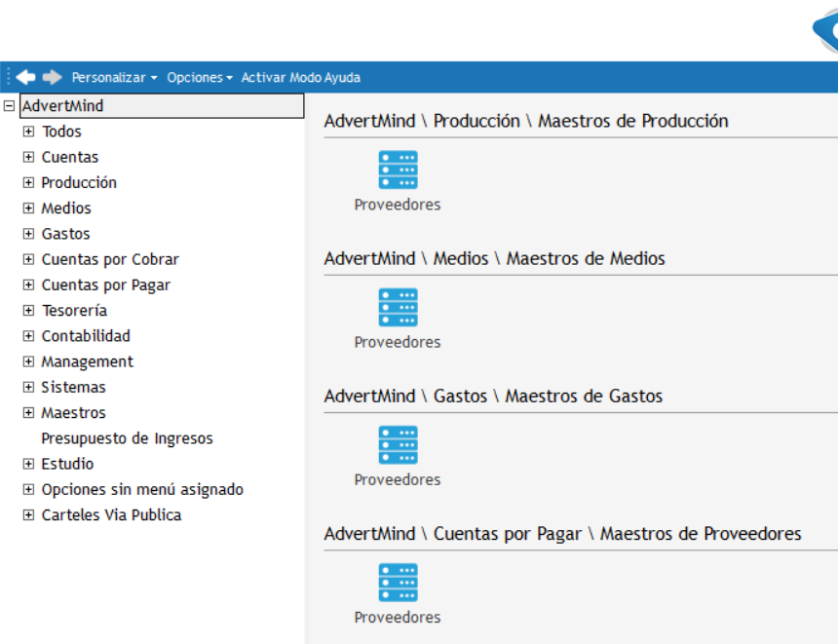Screen dimensions: 838x644
Task: Select Todos in the tree
Action: tap(61, 132)
